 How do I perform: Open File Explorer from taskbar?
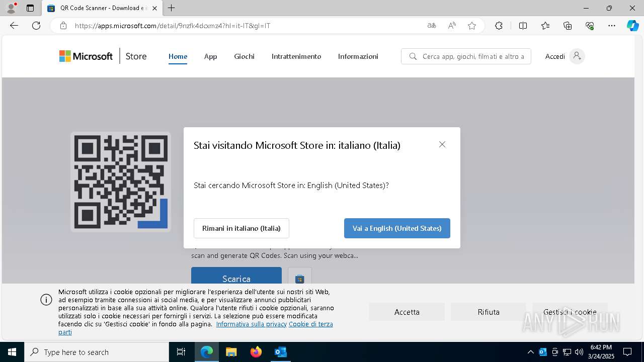click(x=231, y=352)
